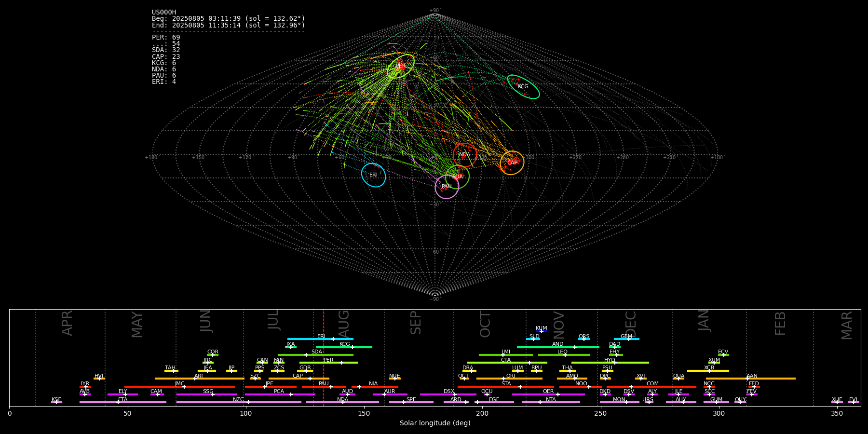
Task: Click the DEC month label on timeline
Action: (x=630, y=324)
